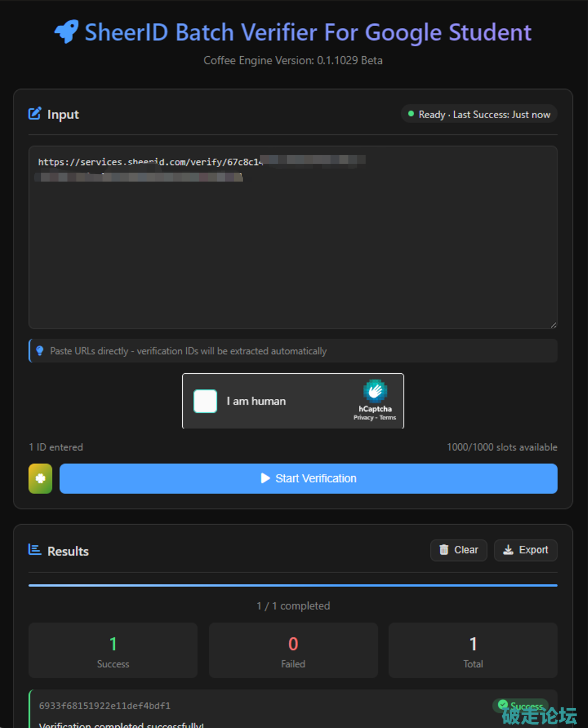This screenshot has height=728, width=588.
Task: Open the hCaptcha Terms link
Action: tap(388, 418)
